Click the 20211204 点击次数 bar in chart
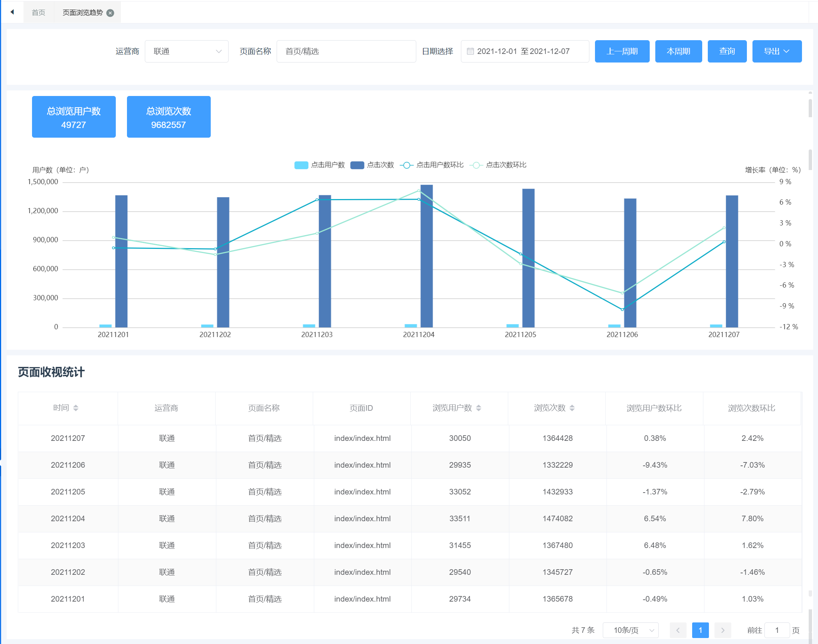 point(427,256)
